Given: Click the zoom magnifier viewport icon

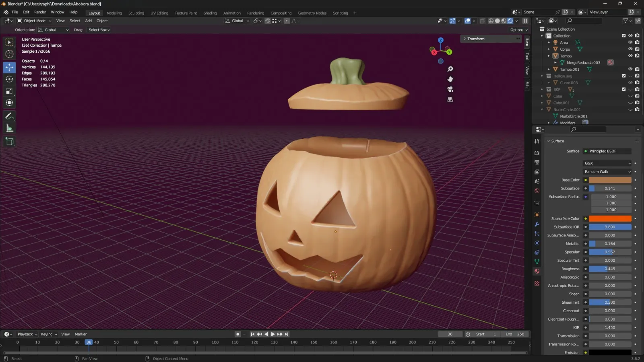Looking at the screenshot, I should [450, 69].
